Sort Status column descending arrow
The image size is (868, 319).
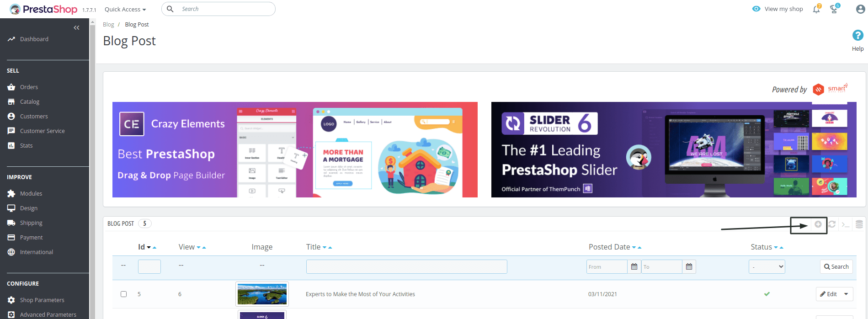pyautogui.click(x=776, y=247)
